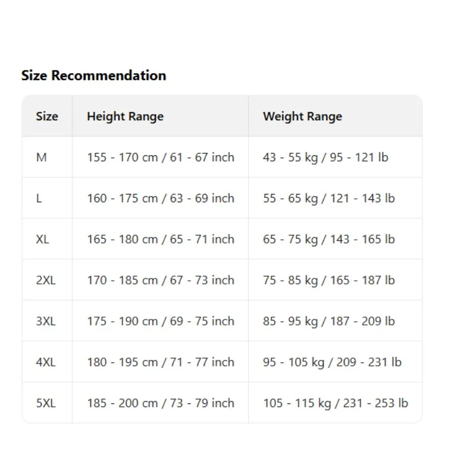Select the XL size cell

(42, 239)
